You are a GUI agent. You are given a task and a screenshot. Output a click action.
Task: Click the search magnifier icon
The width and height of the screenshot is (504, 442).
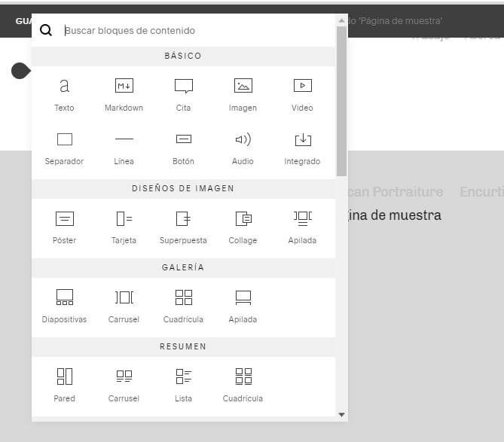coord(46,31)
